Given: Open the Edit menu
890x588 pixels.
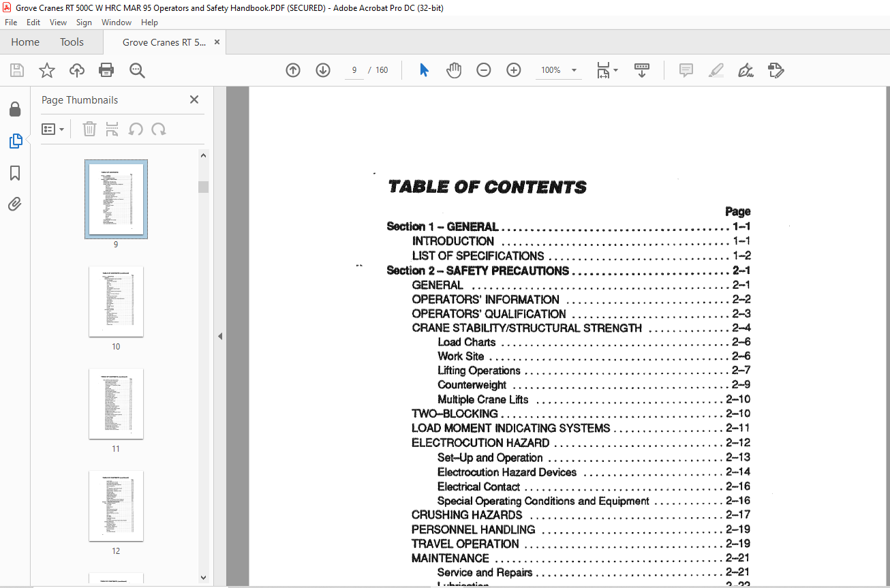Looking at the screenshot, I should (x=33, y=22).
